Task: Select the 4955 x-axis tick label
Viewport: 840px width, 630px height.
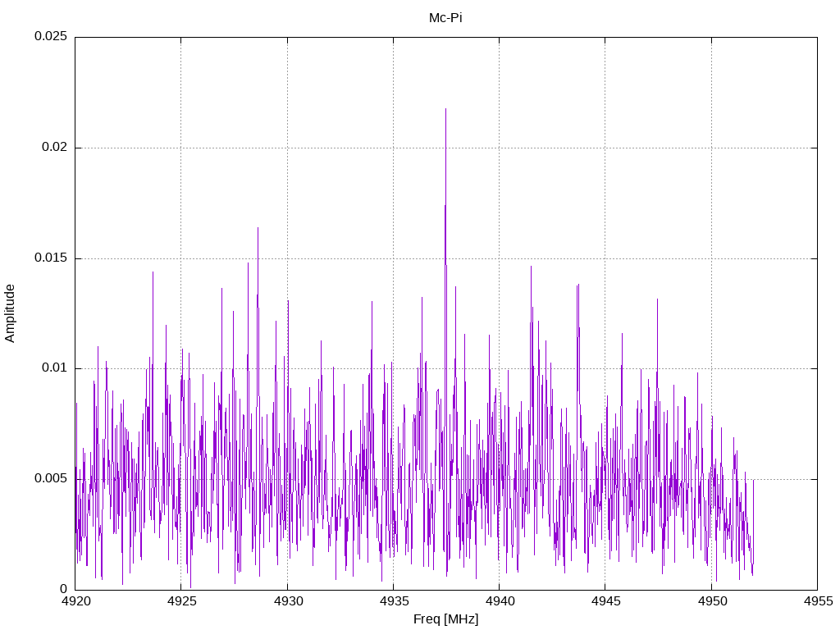Action: point(817,601)
